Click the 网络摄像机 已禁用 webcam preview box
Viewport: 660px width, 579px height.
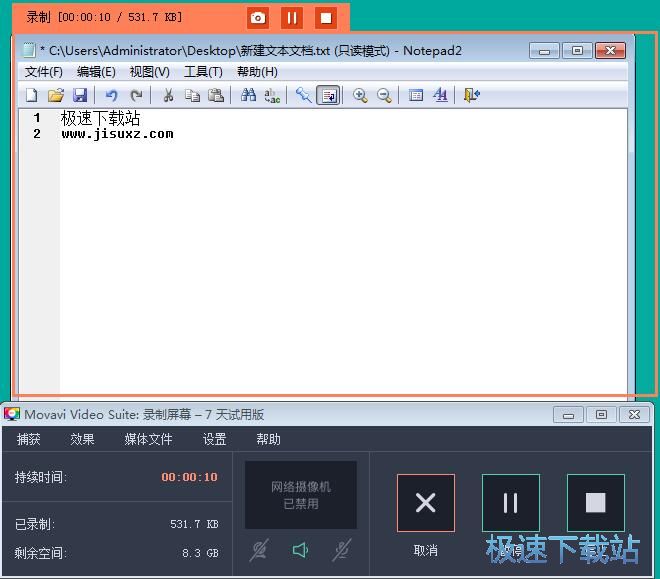[301, 495]
